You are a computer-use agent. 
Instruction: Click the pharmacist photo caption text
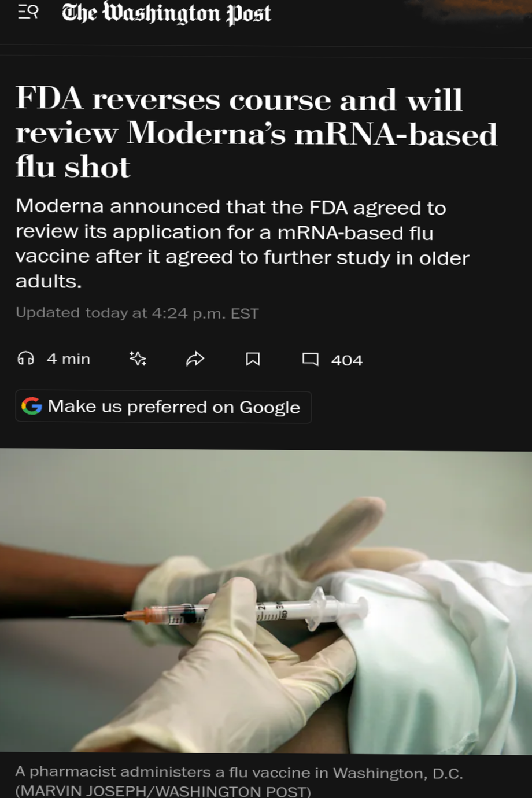coord(239,772)
